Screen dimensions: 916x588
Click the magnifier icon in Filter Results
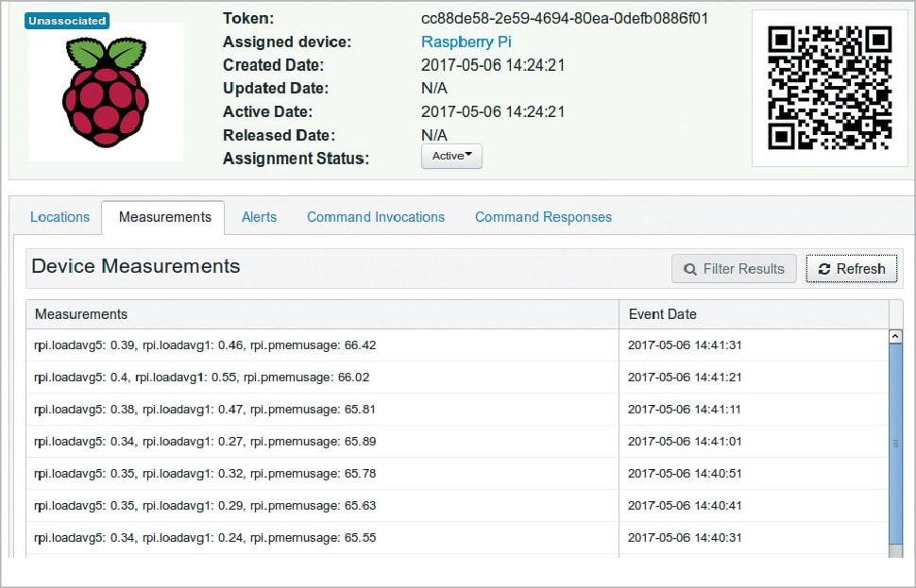(690, 269)
